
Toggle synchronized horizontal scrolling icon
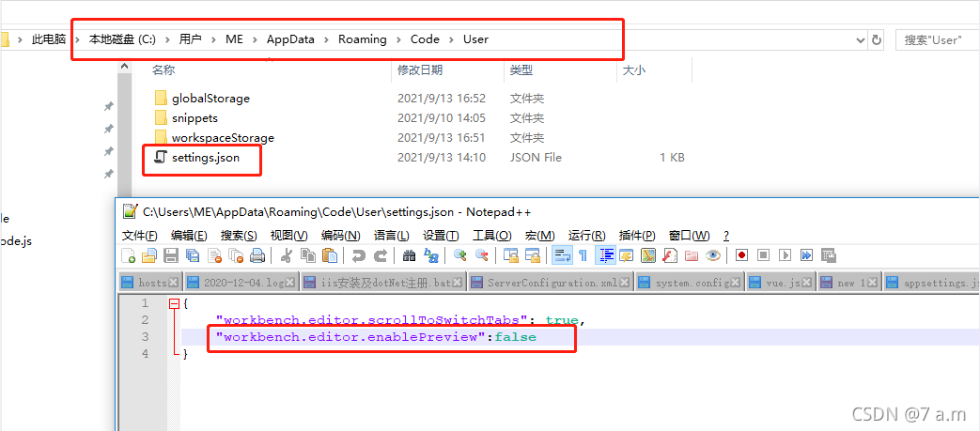(533, 254)
